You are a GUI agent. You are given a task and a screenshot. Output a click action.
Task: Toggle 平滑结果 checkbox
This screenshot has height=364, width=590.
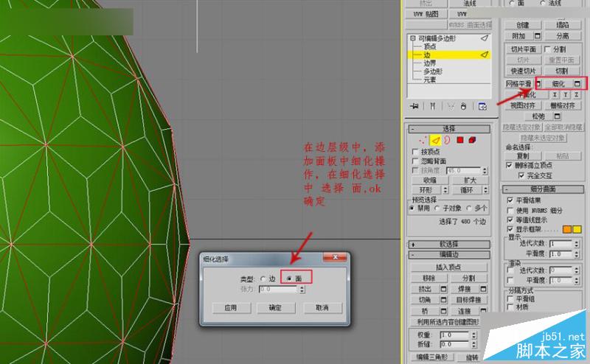(x=510, y=200)
